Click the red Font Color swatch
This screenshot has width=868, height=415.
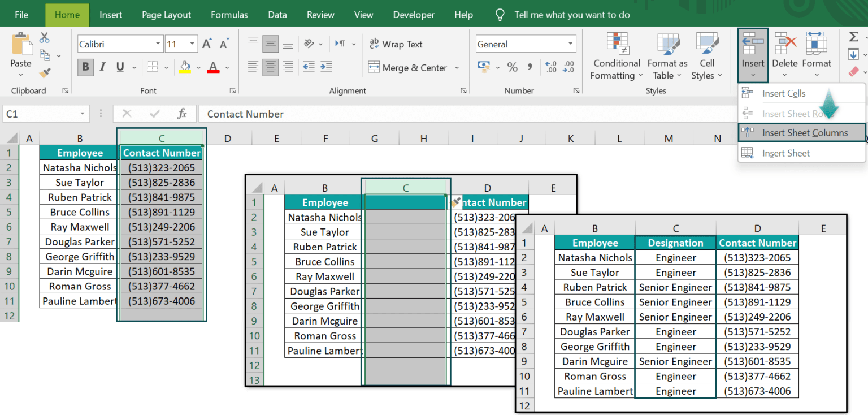click(x=212, y=71)
